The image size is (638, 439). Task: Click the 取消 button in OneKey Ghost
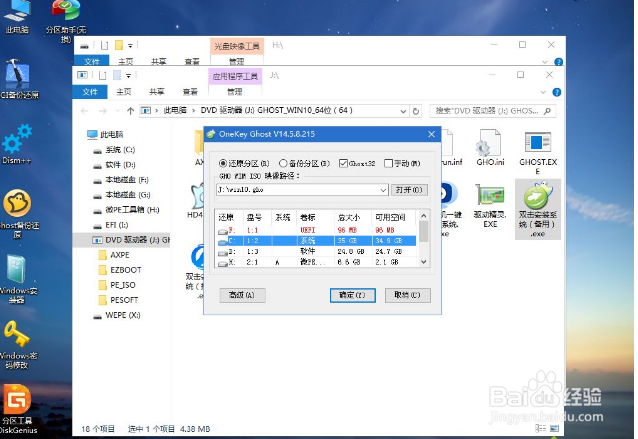tap(407, 295)
